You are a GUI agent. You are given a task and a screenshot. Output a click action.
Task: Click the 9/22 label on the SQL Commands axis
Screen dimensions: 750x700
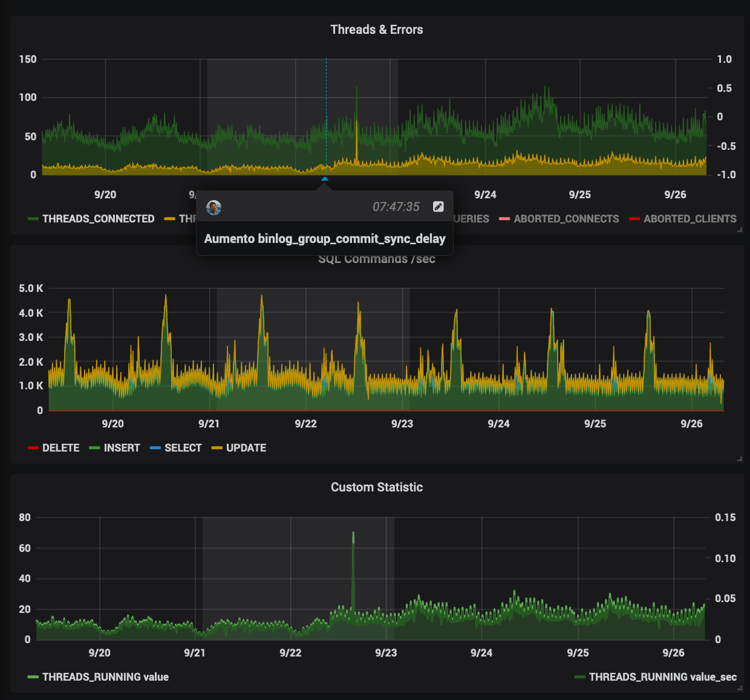click(x=305, y=424)
